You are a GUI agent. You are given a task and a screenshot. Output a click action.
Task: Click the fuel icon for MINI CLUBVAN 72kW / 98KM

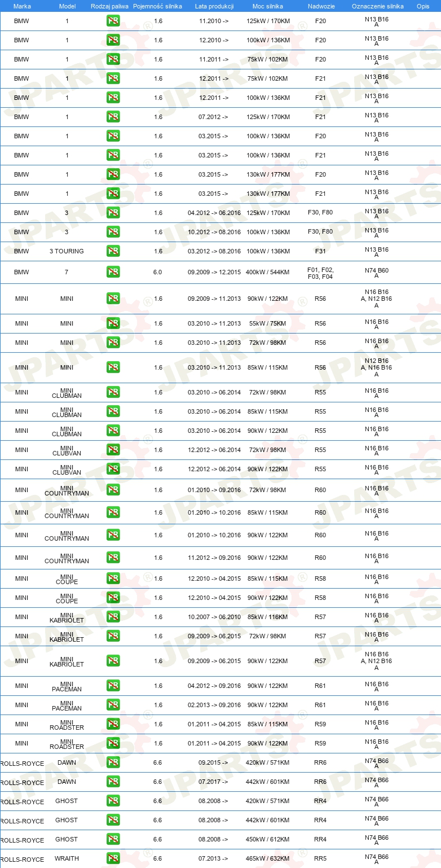(113, 450)
